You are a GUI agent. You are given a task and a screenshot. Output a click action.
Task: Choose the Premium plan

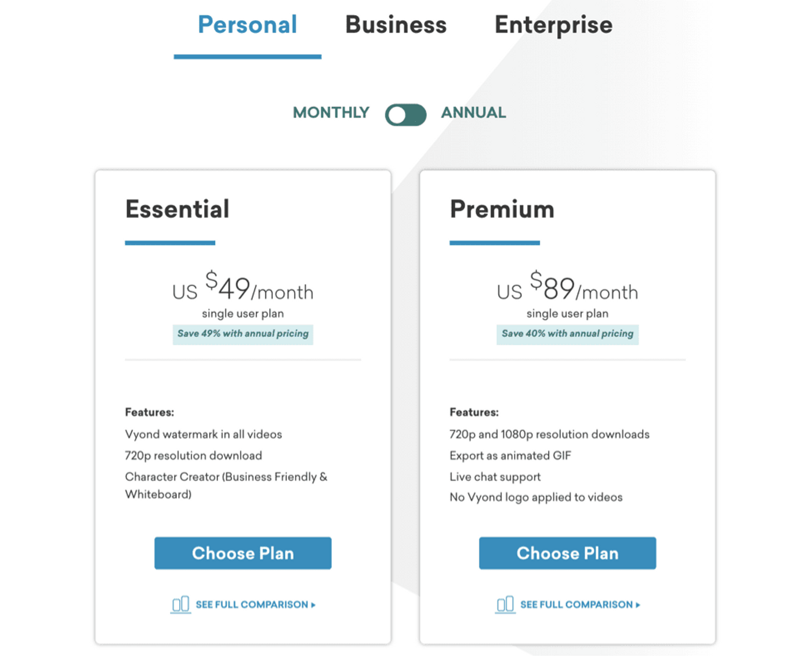[x=567, y=553]
